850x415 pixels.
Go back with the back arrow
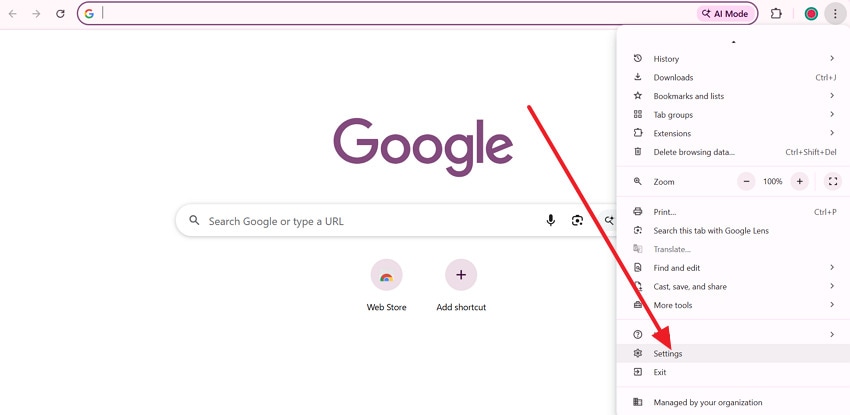tap(12, 14)
